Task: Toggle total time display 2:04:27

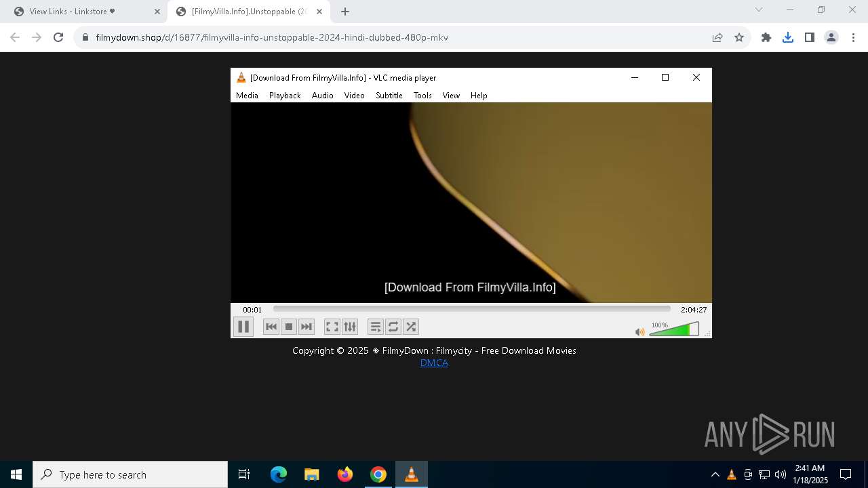Action: point(694,310)
